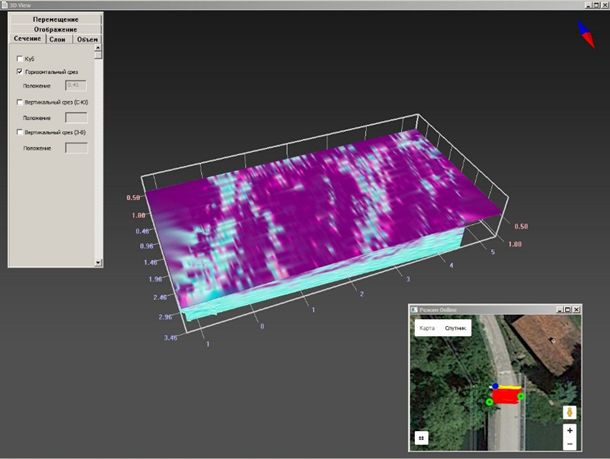Click the left green circle marker on the map

tap(489, 402)
